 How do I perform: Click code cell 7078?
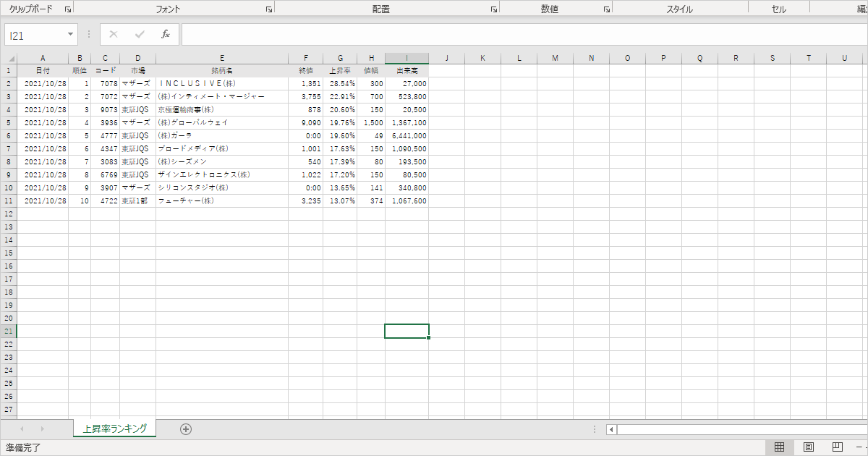[x=105, y=84]
